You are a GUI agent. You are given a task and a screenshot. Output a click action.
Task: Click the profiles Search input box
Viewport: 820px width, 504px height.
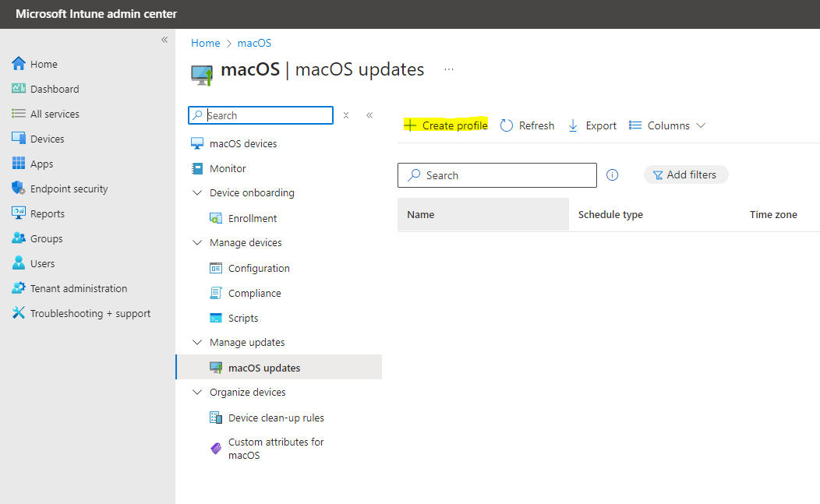[497, 175]
